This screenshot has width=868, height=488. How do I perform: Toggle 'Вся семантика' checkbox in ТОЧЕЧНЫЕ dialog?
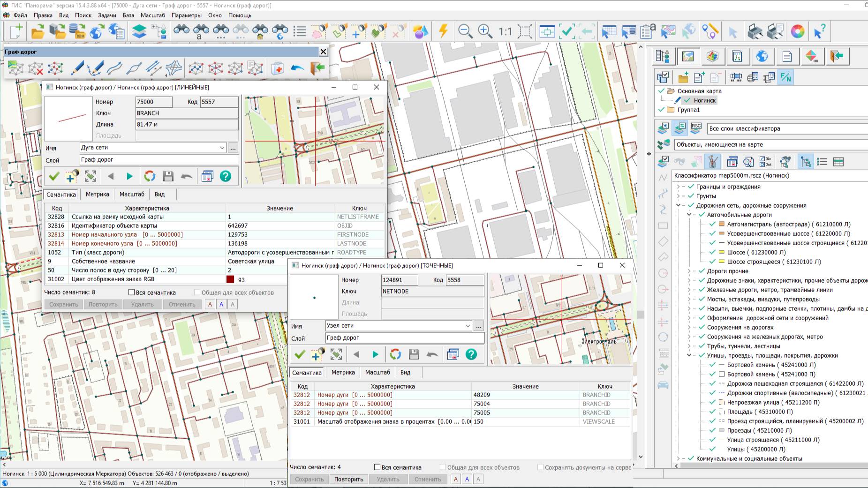click(377, 467)
